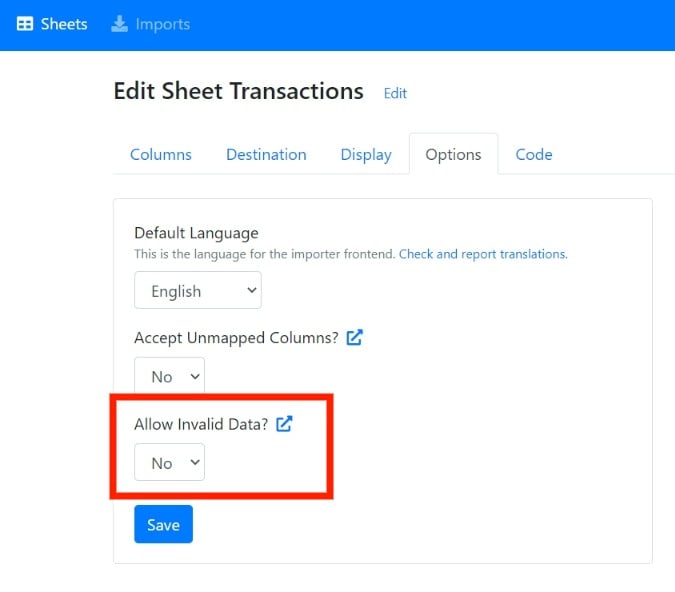The width and height of the screenshot is (675, 592).
Task: Click the Accept Unmapped Columns? label
Action: tap(236, 338)
